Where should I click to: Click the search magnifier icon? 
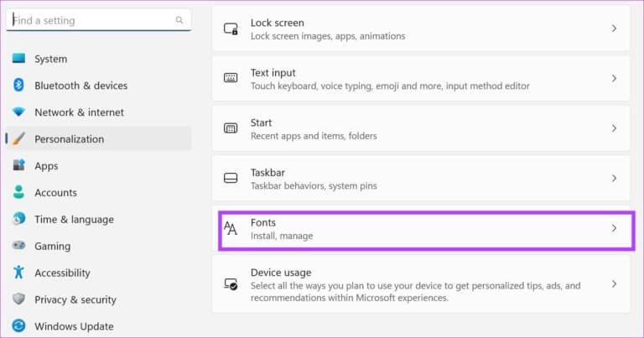179,20
